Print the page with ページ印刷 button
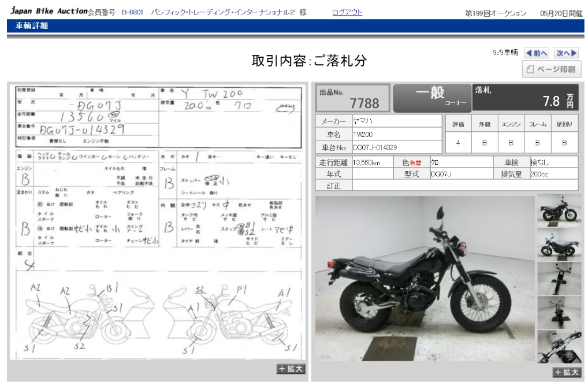This screenshot has width=588, height=385. 551,69
